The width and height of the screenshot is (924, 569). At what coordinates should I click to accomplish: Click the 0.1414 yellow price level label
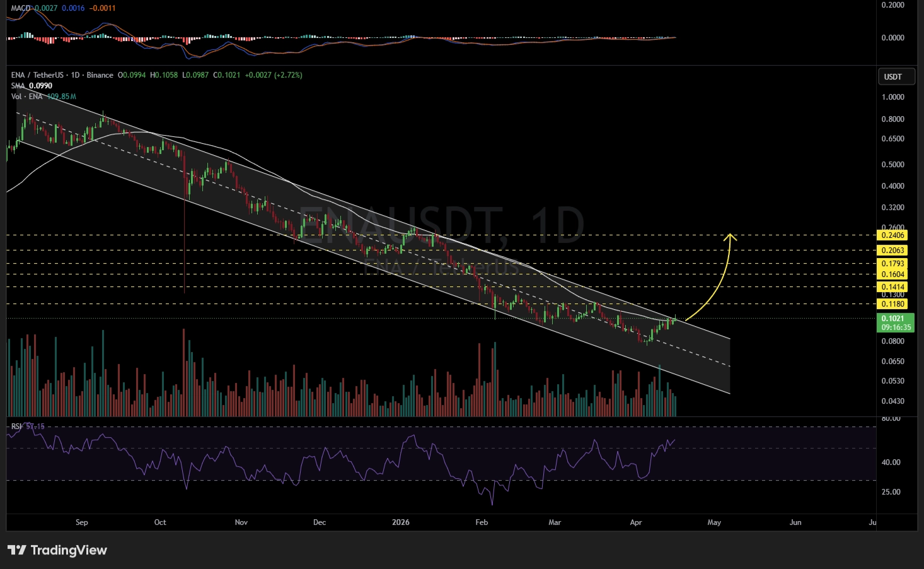[x=892, y=287]
